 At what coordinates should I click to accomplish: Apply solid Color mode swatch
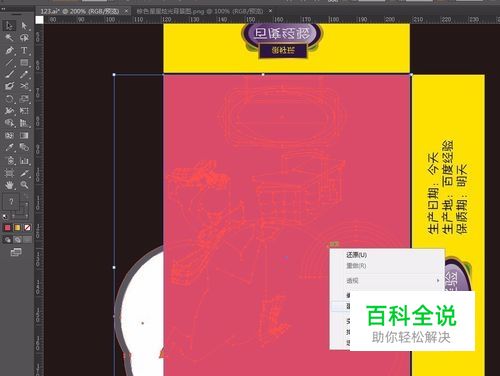pyautogui.click(x=7, y=228)
